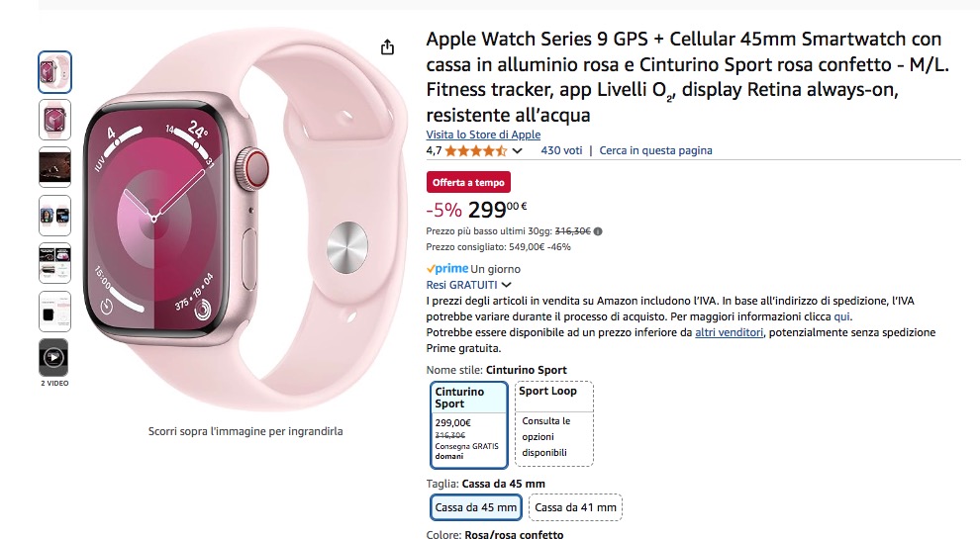Play the product videos via the 2 VIDEO thumbnail
The image size is (980, 539).
(x=54, y=357)
